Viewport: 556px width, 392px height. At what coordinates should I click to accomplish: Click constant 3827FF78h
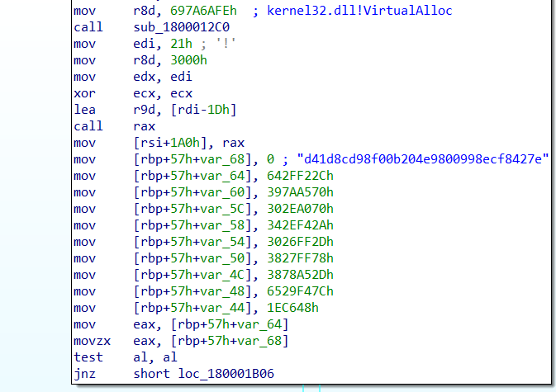click(x=300, y=258)
